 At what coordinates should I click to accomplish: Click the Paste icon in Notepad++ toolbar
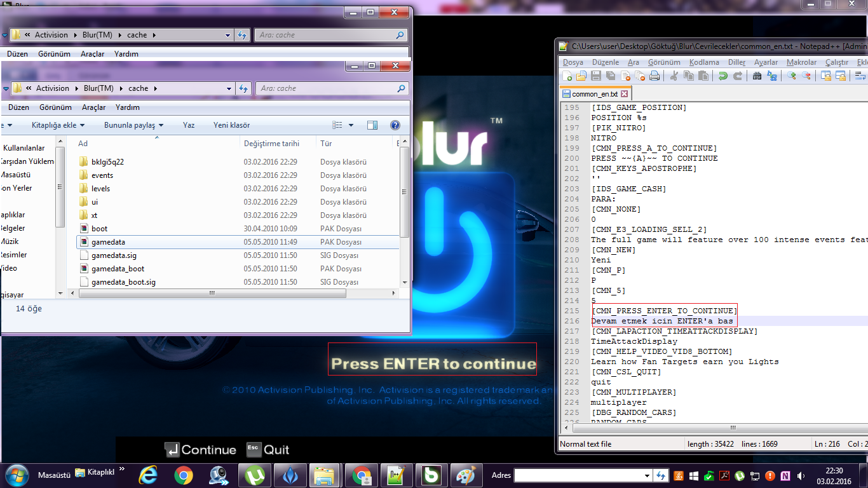click(x=703, y=76)
